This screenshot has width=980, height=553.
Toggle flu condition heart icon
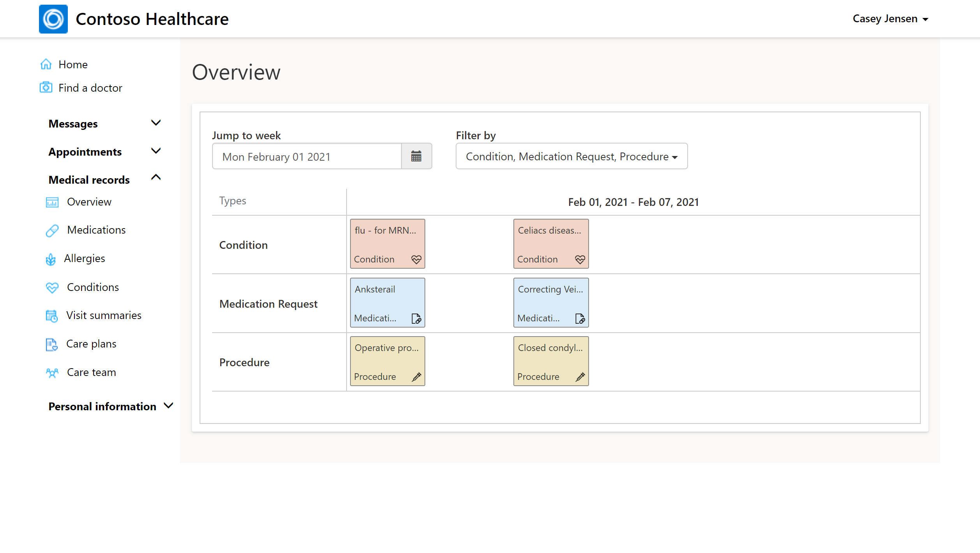pyautogui.click(x=416, y=259)
